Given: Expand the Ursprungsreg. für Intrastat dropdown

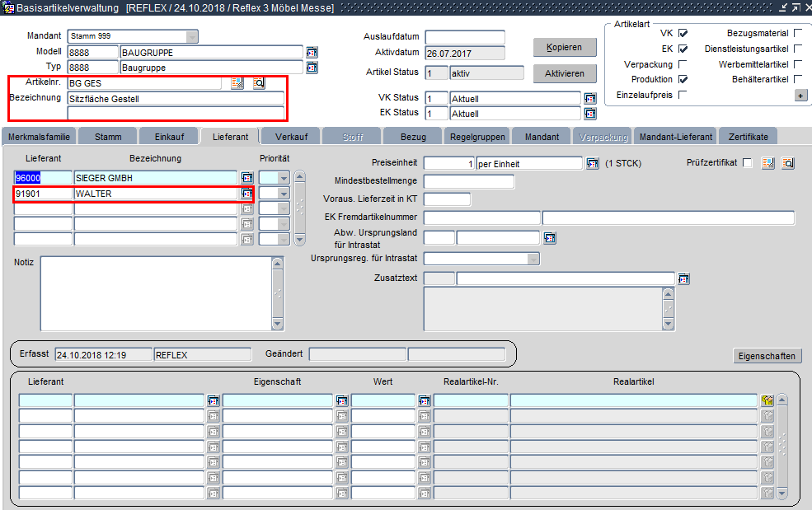Looking at the screenshot, I should pos(533,259).
